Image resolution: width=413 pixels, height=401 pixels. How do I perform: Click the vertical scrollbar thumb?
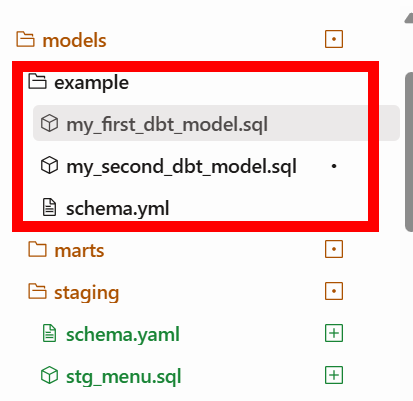(x=409, y=152)
